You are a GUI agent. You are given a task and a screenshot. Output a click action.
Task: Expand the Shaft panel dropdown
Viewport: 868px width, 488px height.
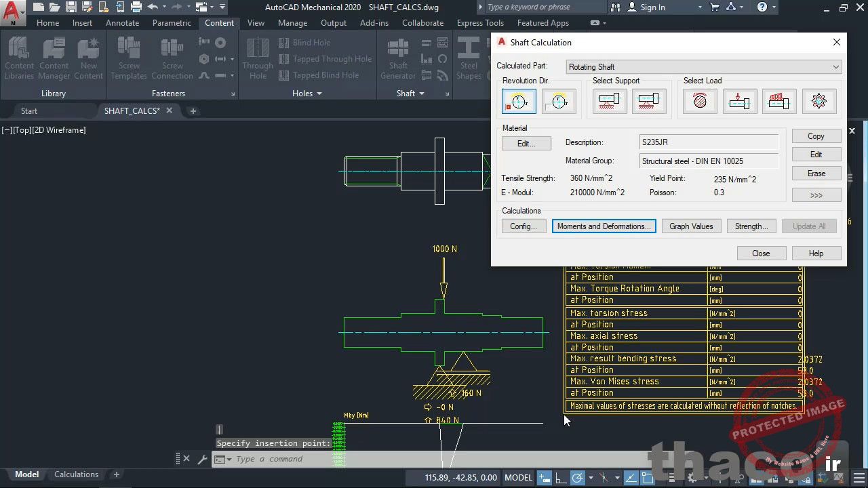coord(410,94)
